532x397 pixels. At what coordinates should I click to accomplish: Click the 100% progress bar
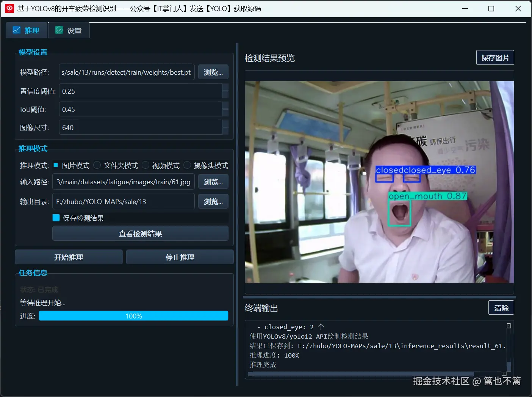[133, 316]
